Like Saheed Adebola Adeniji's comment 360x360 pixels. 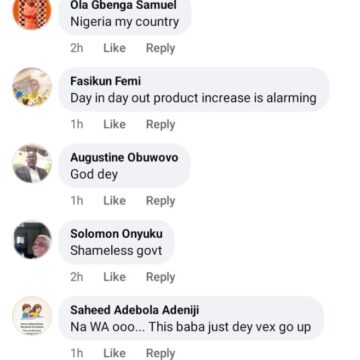coord(114,353)
